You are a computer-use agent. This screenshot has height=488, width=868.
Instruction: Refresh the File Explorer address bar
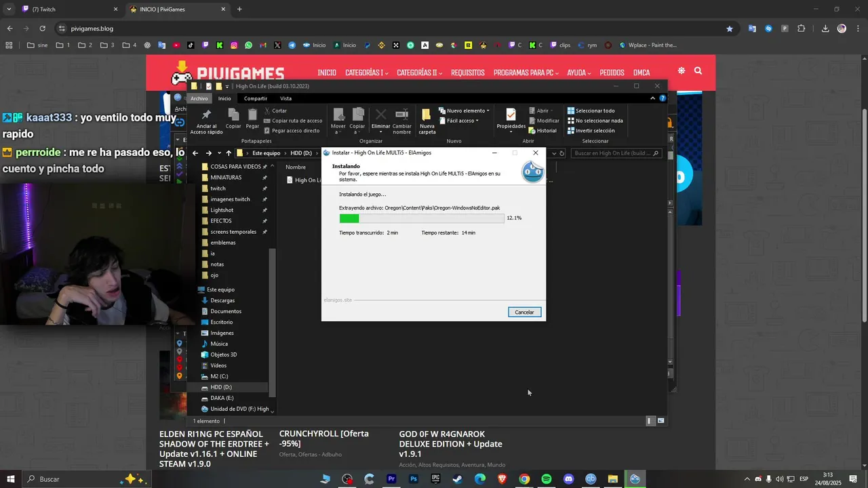(561, 153)
